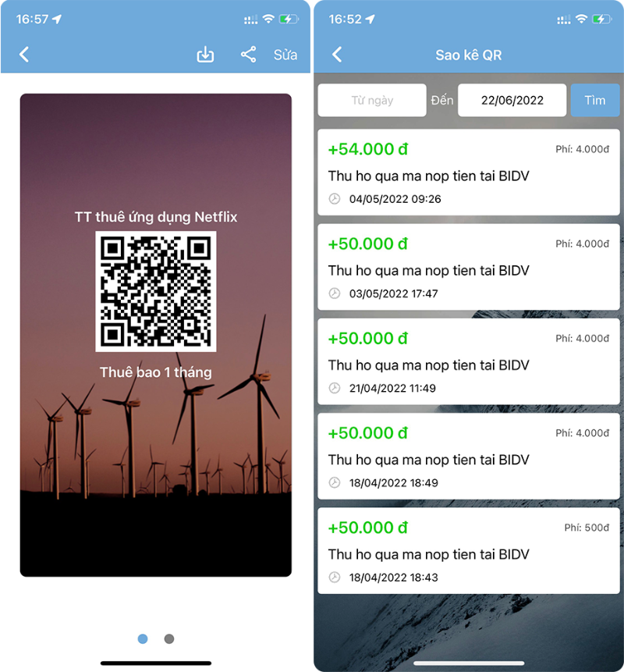Tap signal bars beside 16:52 clock
The height and width of the screenshot is (672, 624).
tap(564, 20)
